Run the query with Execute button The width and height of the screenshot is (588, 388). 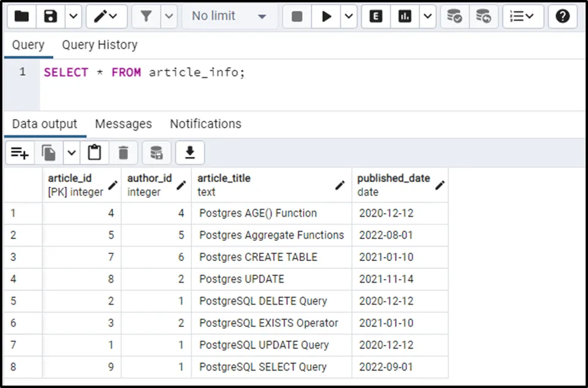point(327,16)
